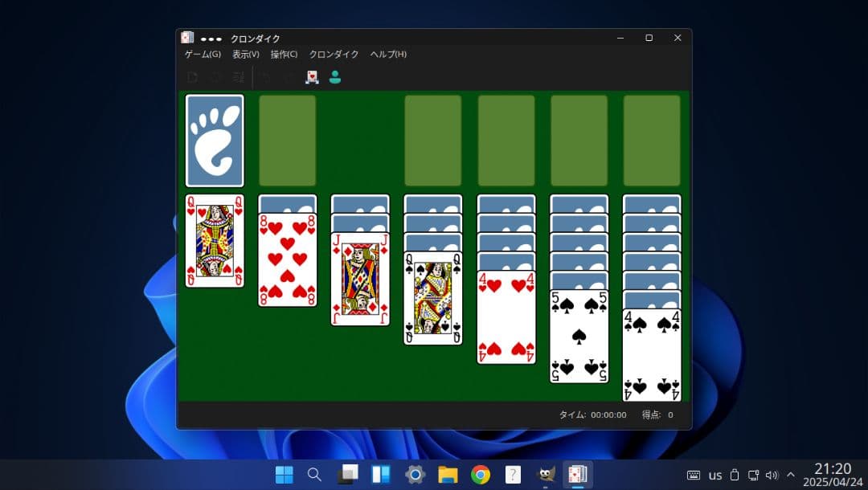Click the restart game toolbar icon
This screenshot has height=490, width=868.
pos(215,76)
